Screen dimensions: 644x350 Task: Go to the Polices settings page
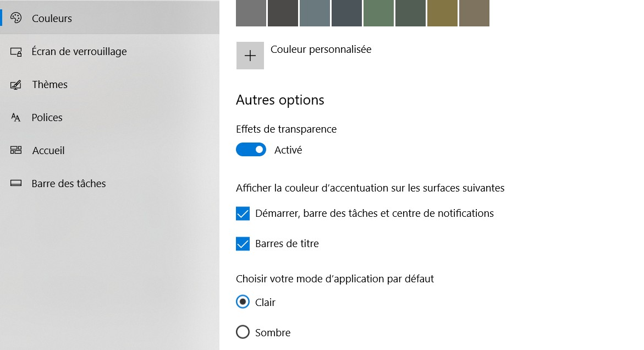(47, 118)
